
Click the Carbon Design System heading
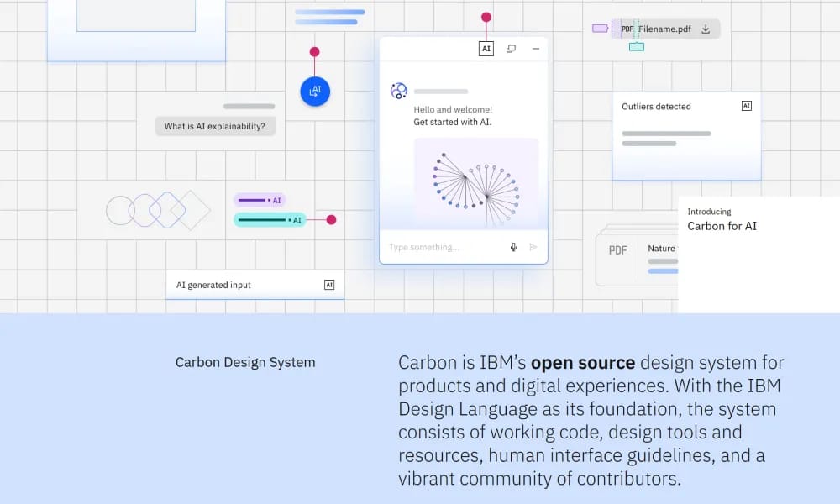(x=245, y=363)
